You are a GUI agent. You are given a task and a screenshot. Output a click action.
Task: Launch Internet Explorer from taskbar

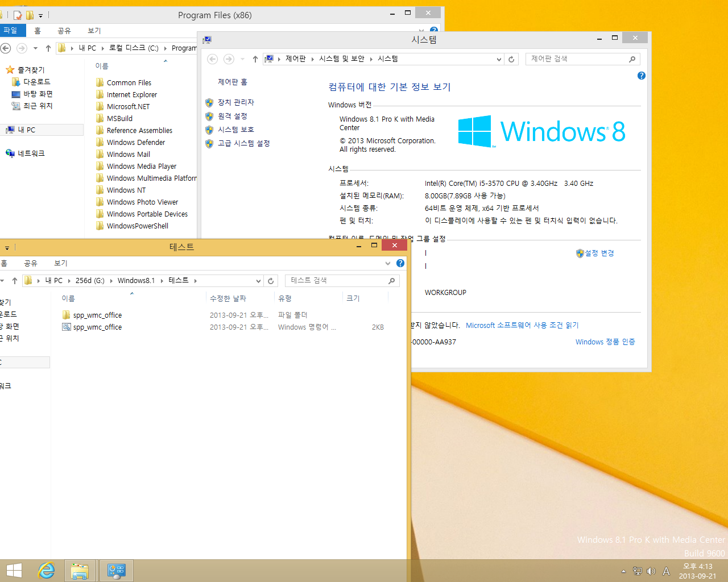(46, 571)
